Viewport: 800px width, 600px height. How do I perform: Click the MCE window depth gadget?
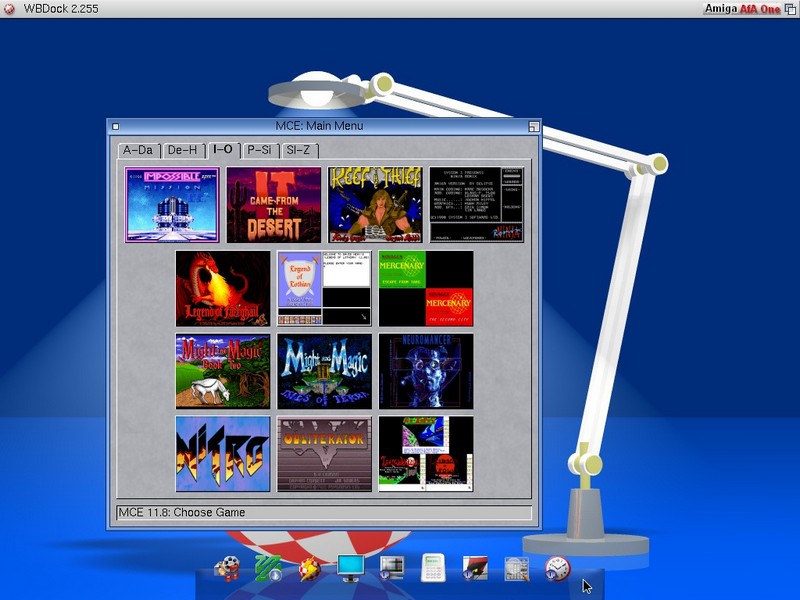pos(534,126)
